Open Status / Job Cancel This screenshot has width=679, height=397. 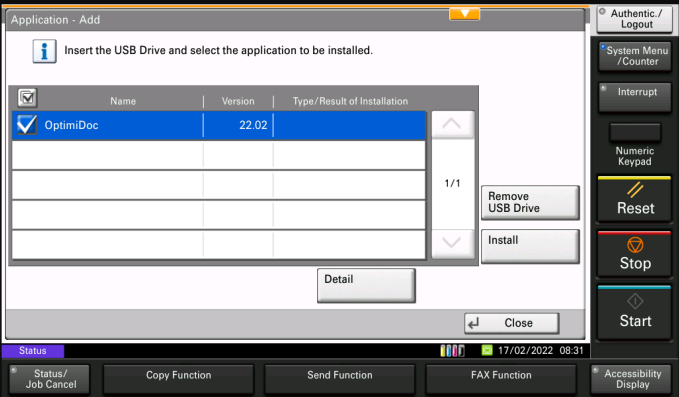[x=49, y=379]
